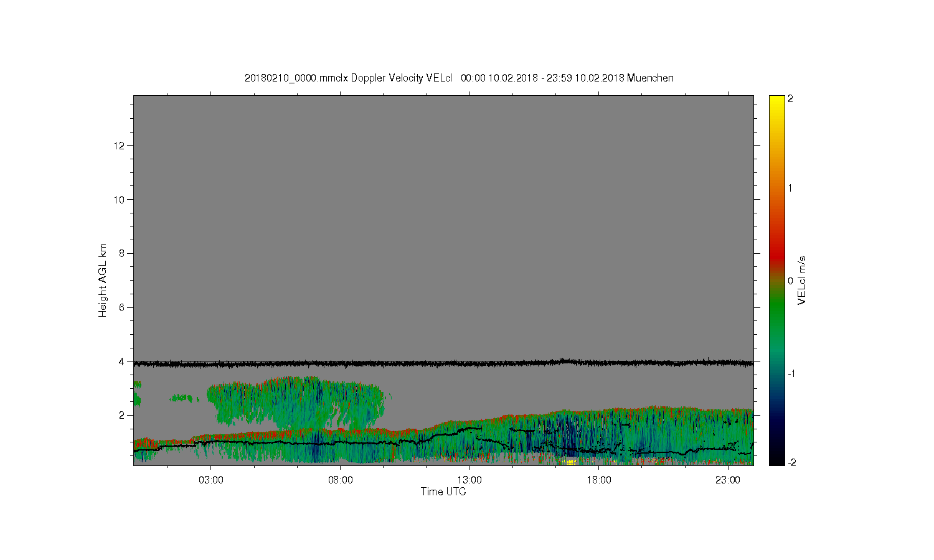
Task: Click 'Muenchen' in the plot title
Action: pyautogui.click(x=650, y=78)
